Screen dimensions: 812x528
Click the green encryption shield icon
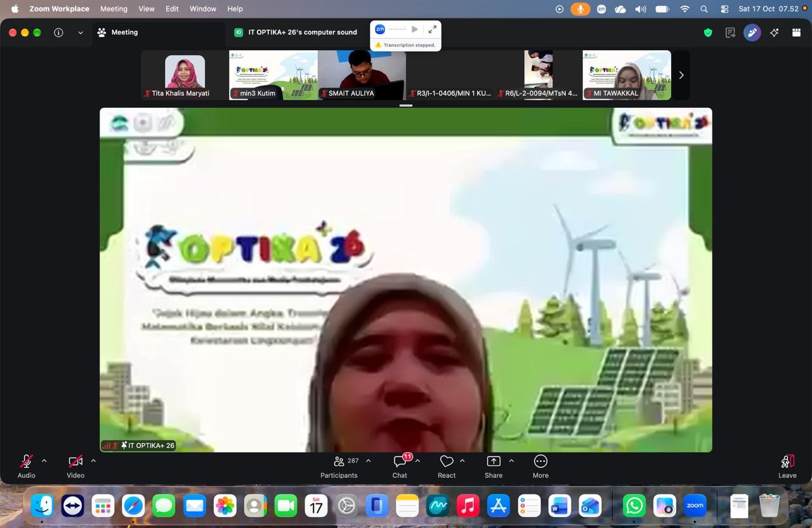coord(708,32)
